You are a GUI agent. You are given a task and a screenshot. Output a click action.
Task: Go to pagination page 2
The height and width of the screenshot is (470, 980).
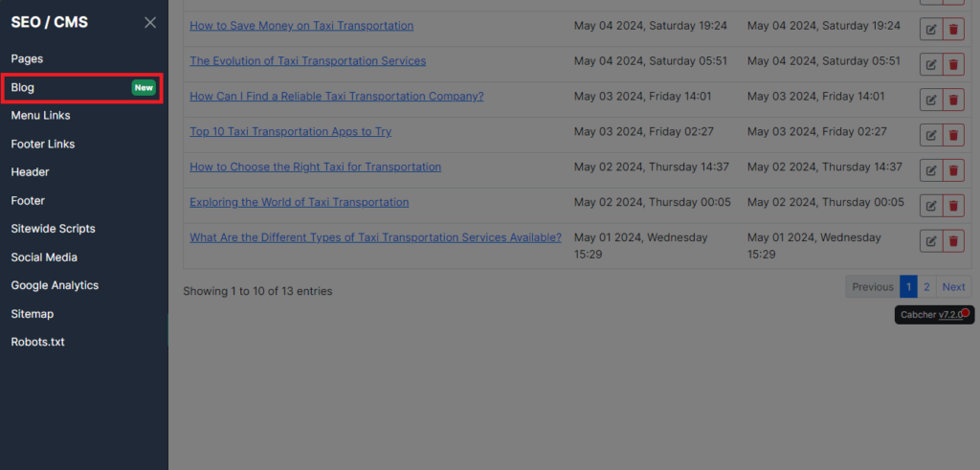click(x=926, y=287)
